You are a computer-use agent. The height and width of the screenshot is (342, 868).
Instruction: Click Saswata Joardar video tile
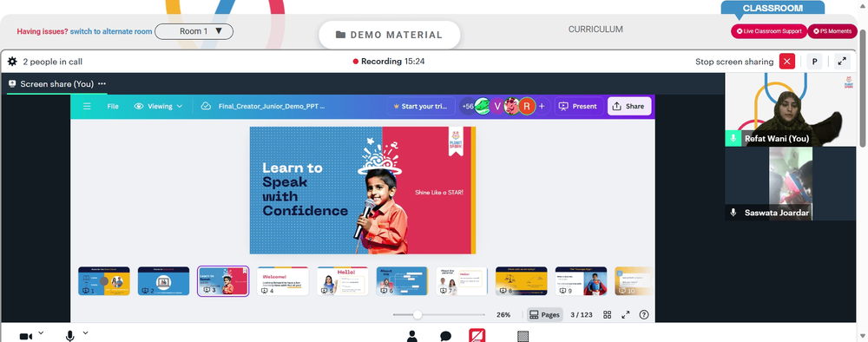click(x=790, y=184)
